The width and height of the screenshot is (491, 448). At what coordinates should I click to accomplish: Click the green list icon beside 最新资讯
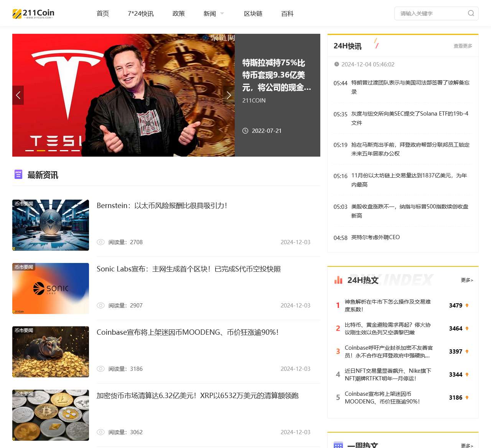[18, 175]
